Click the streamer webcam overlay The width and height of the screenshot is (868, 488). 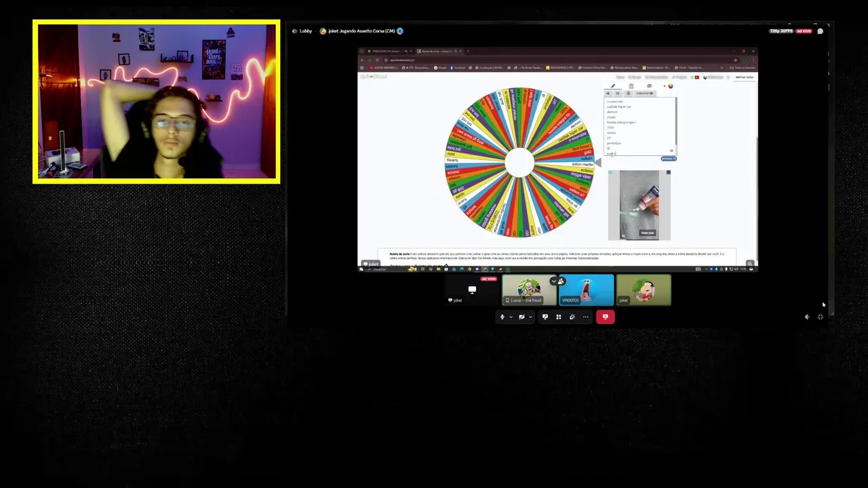(x=157, y=102)
